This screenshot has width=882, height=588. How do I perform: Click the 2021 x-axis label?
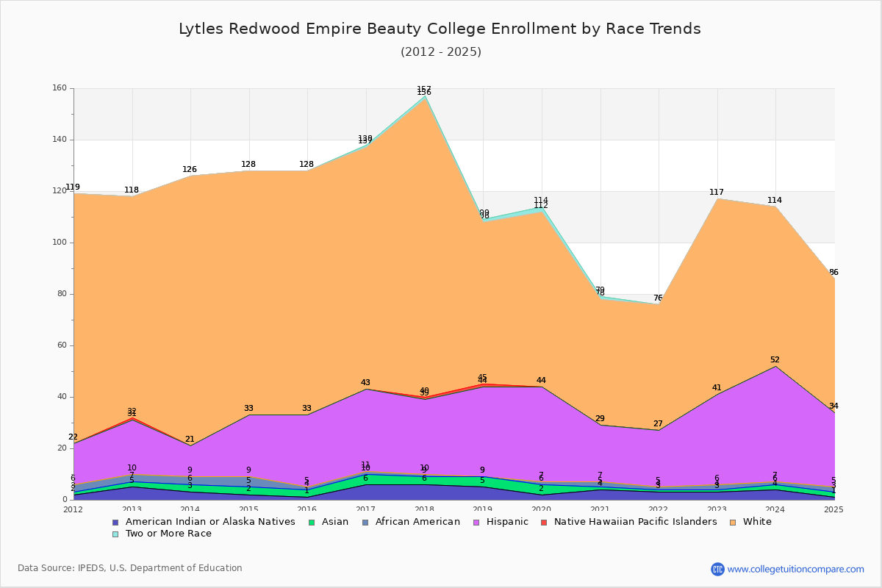[600, 509]
